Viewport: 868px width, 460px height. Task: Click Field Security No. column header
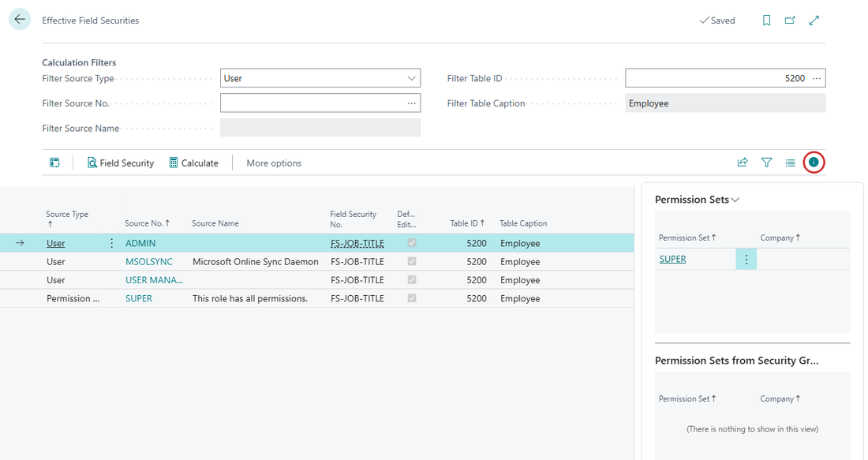pyautogui.click(x=354, y=219)
